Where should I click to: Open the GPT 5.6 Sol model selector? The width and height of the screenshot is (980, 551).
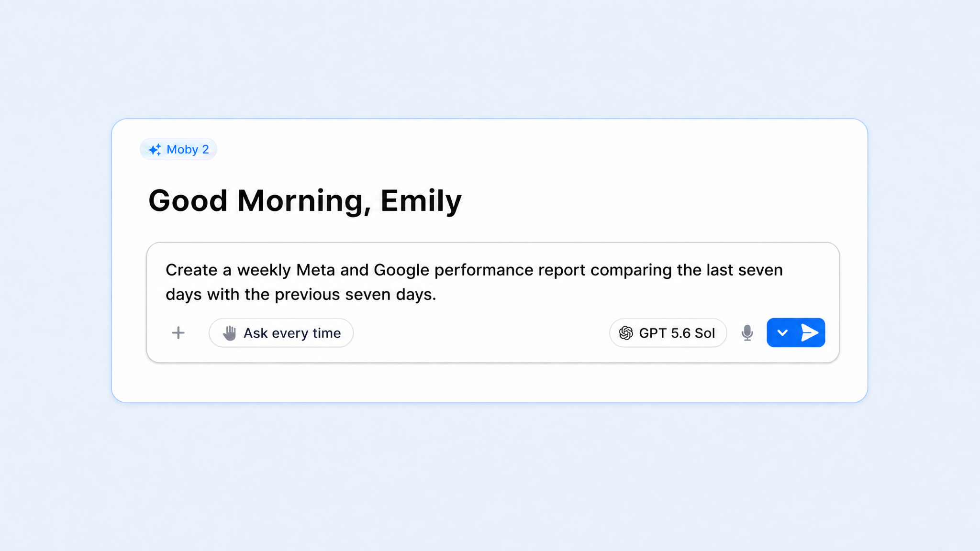[x=668, y=333]
